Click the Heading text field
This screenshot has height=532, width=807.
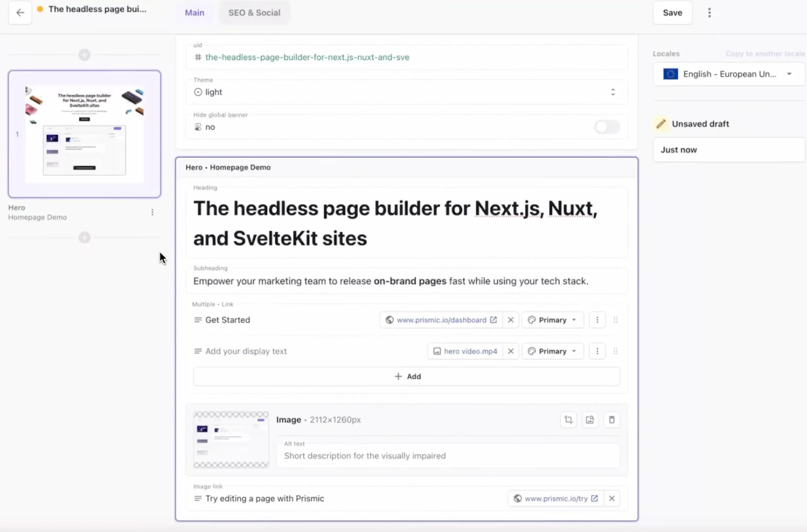pyautogui.click(x=406, y=223)
